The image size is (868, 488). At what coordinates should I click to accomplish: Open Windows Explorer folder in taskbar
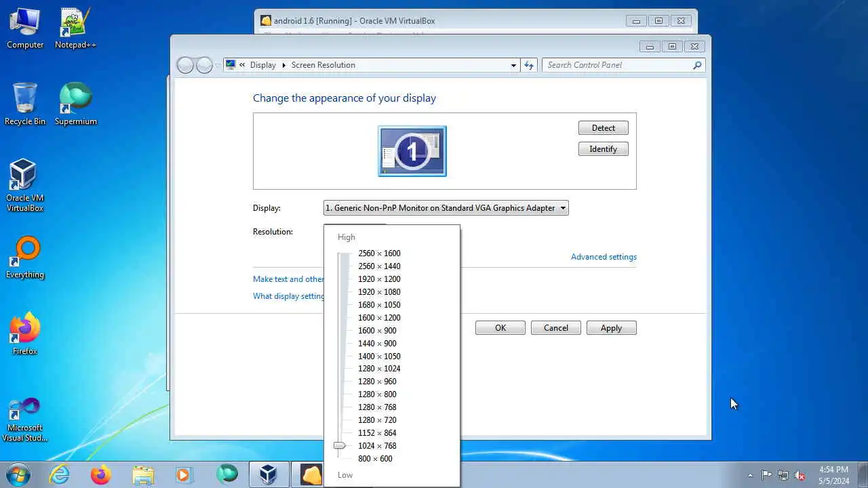143,474
